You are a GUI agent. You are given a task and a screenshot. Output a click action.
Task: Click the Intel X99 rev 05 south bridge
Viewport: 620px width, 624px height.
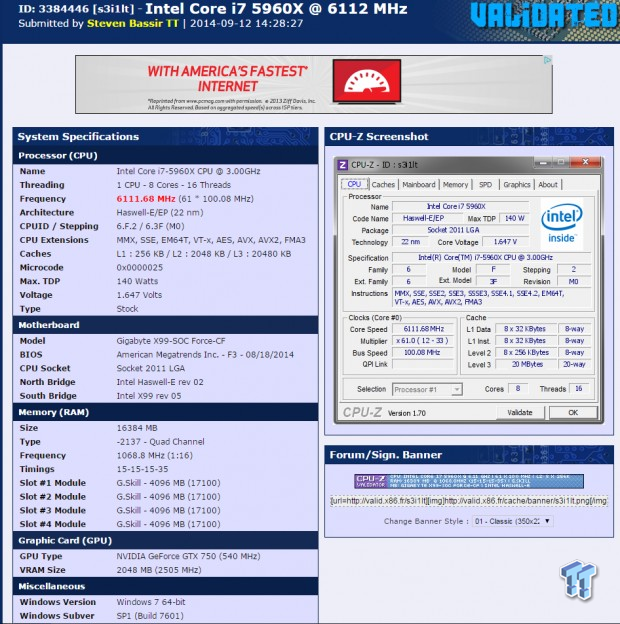(148, 396)
